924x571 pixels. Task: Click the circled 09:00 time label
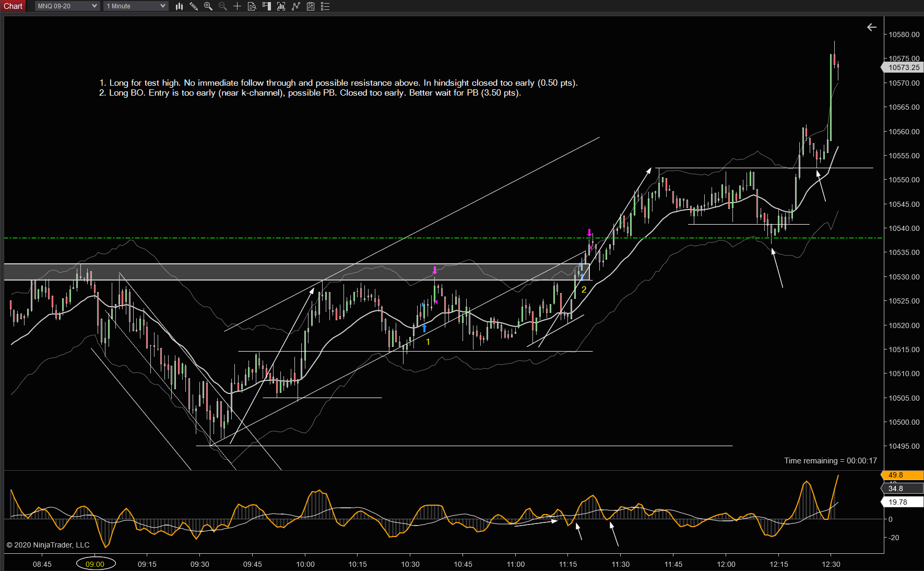click(95, 564)
